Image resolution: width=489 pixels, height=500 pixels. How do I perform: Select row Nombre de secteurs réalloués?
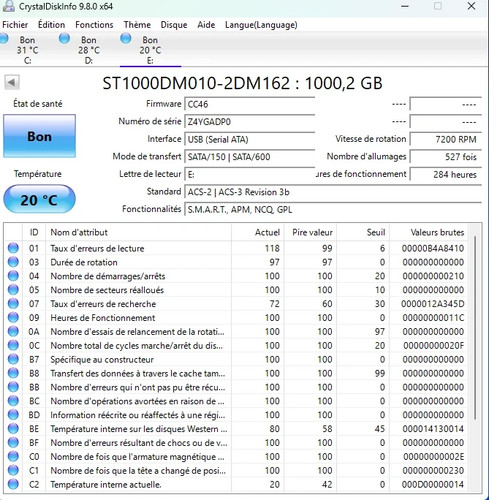(x=236, y=290)
